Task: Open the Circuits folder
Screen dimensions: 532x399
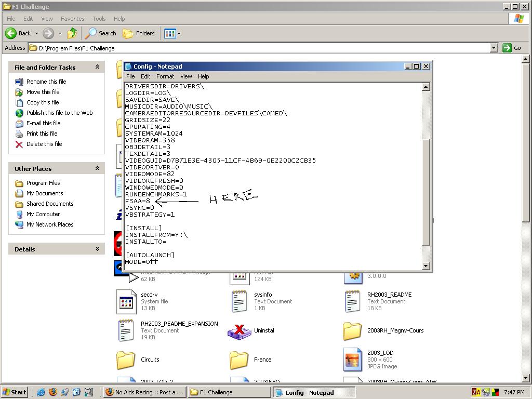Action: pos(126,360)
